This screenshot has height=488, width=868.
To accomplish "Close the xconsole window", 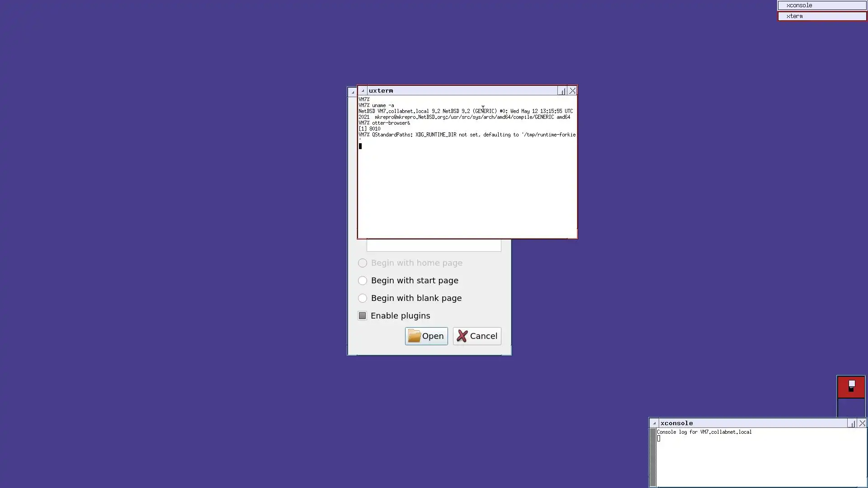I will pyautogui.click(x=862, y=423).
